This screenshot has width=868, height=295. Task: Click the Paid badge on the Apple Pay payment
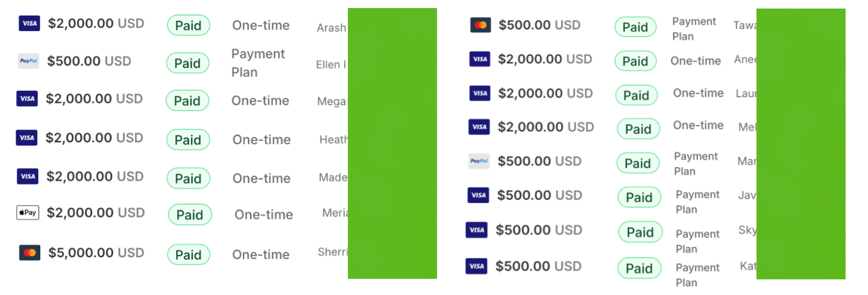pos(190,215)
